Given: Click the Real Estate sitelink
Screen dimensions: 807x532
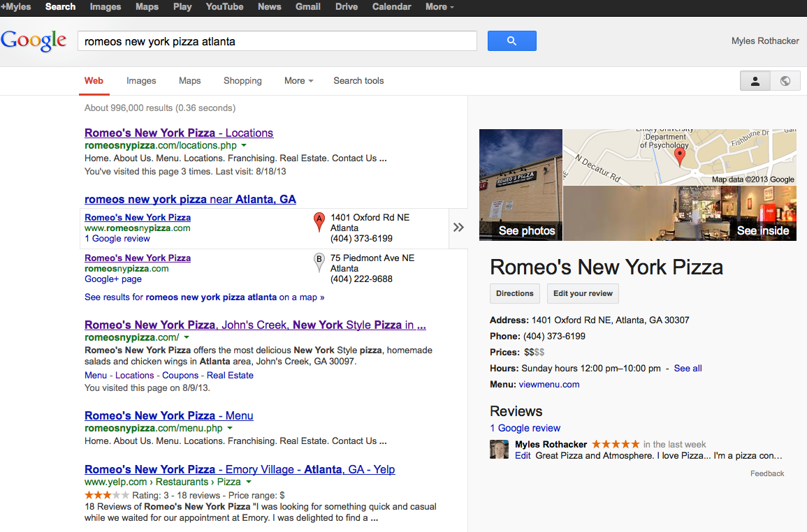Looking at the screenshot, I should tap(230, 376).
